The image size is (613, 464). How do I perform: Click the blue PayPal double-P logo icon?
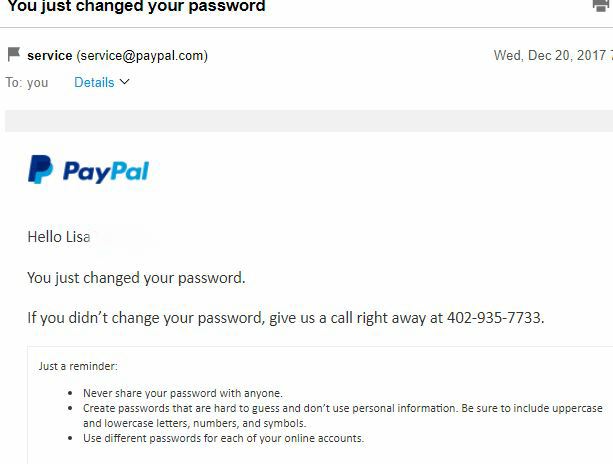click(x=40, y=170)
